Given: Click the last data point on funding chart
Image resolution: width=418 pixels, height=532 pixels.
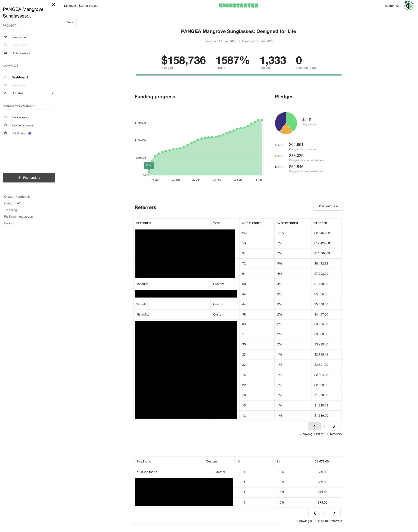Looking at the screenshot, I should coord(262,120).
